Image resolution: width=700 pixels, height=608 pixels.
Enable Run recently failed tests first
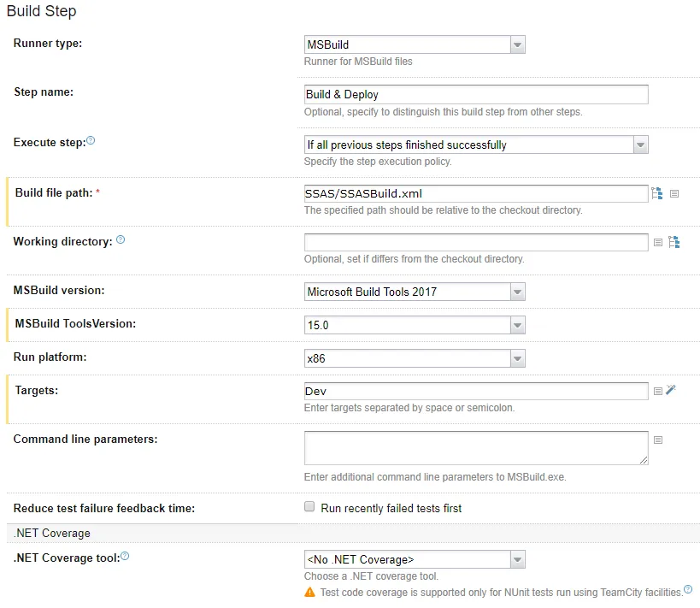coord(309,507)
